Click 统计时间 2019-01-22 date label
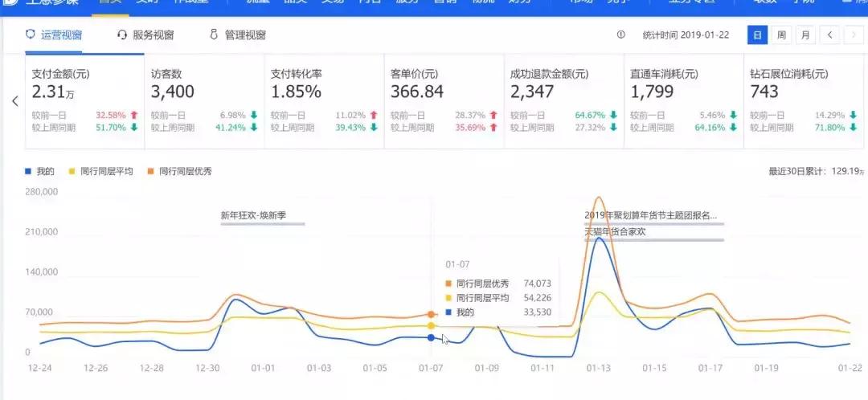Screen dimensions: 868x400 point(686,35)
